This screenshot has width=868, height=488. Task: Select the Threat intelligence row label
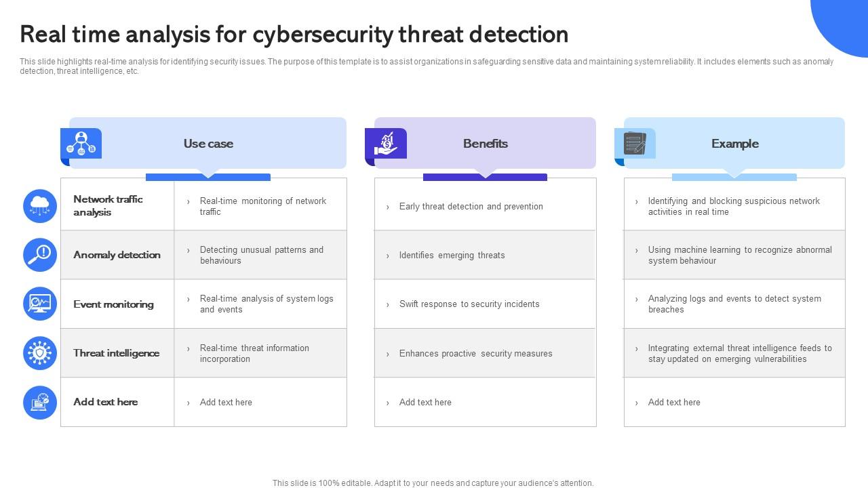116,353
